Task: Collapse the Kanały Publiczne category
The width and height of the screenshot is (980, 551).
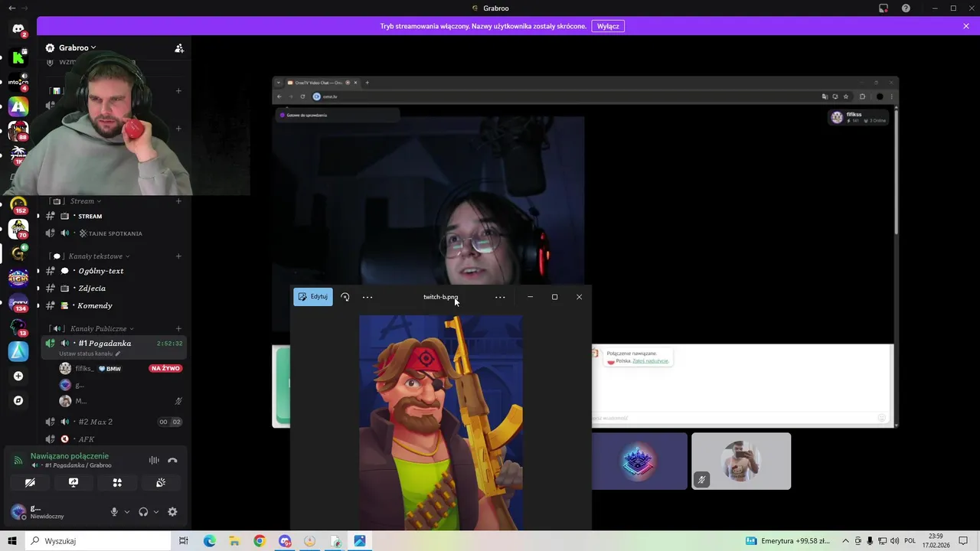Action: pos(93,329)
